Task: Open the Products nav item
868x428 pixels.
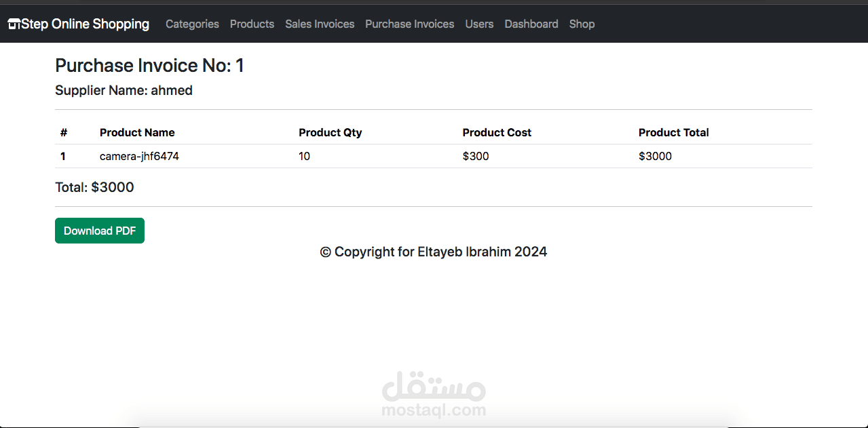Action: (x=252, y=24)
